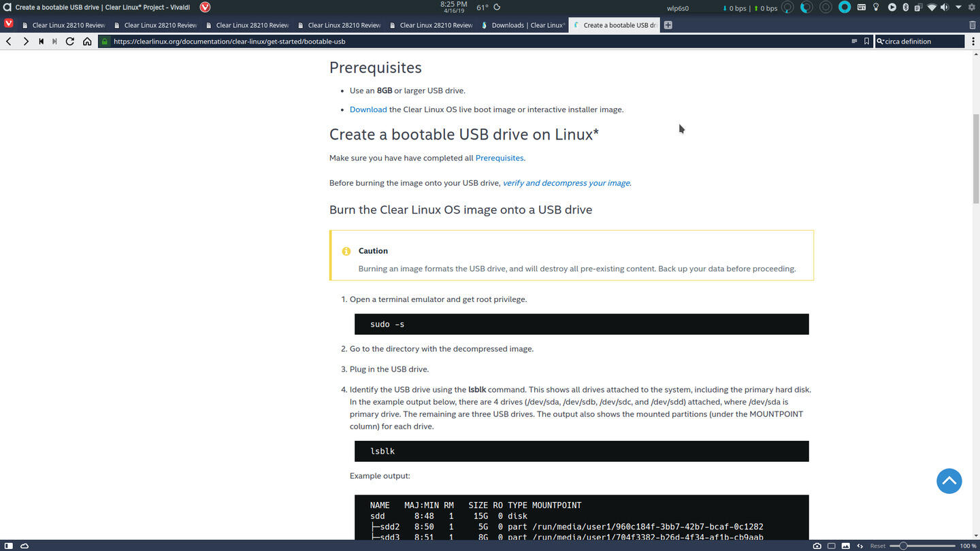This screenshot has width=980, height=551.
Task: Go back to previous page
Action: pyautogui.click(x=9, y=41)
